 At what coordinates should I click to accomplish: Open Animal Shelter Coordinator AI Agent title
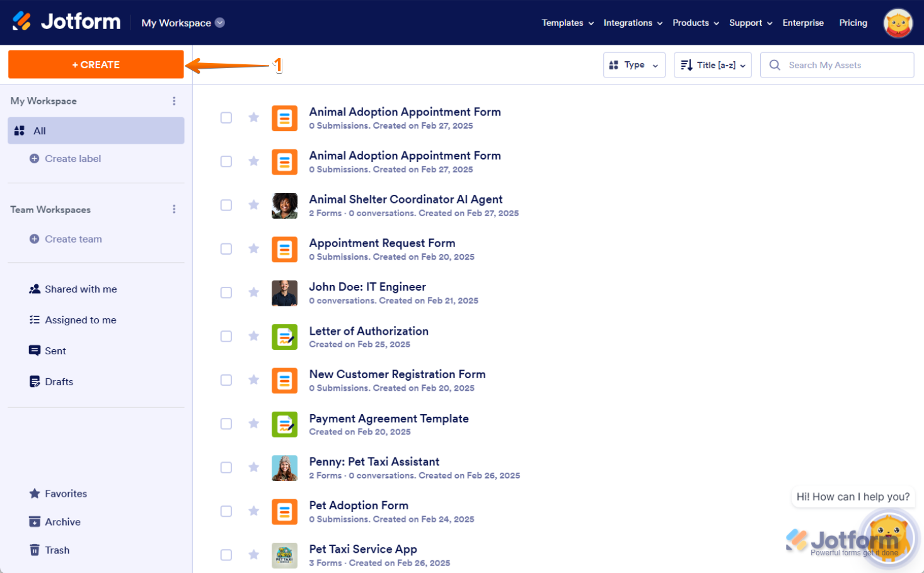coord(406,199)
